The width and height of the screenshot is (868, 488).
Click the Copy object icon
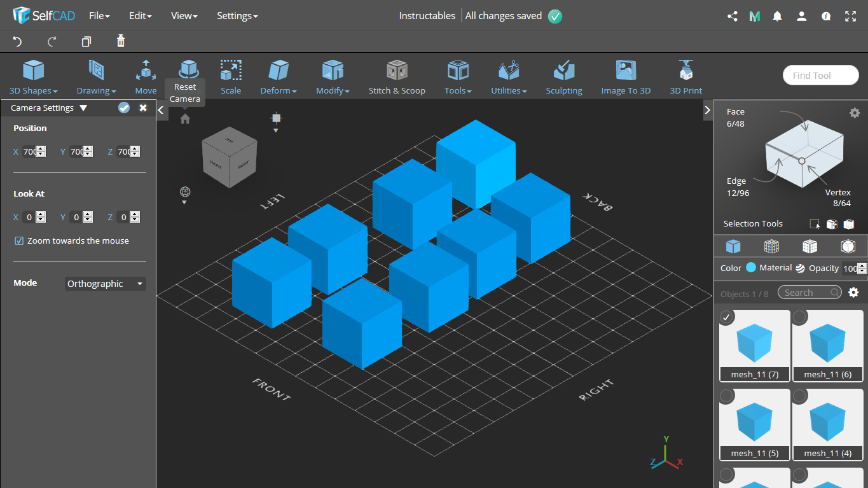click(86, 41)
